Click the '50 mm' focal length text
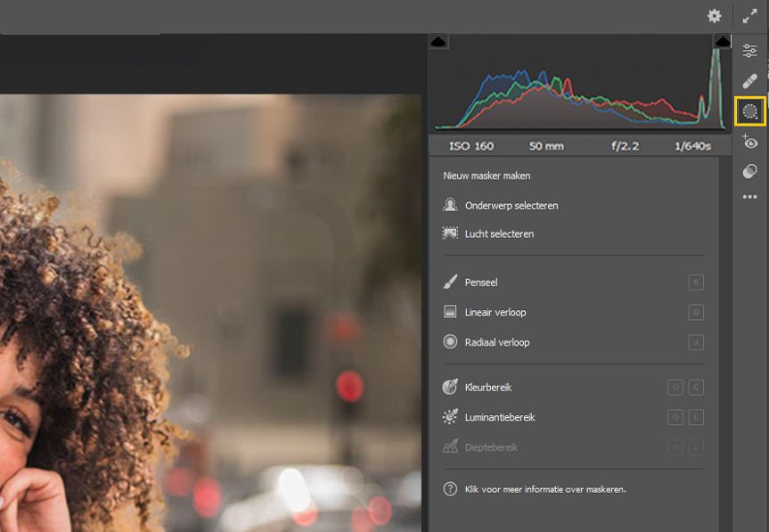The width and height of the screenshot is (769, 532). click(546, 146)
